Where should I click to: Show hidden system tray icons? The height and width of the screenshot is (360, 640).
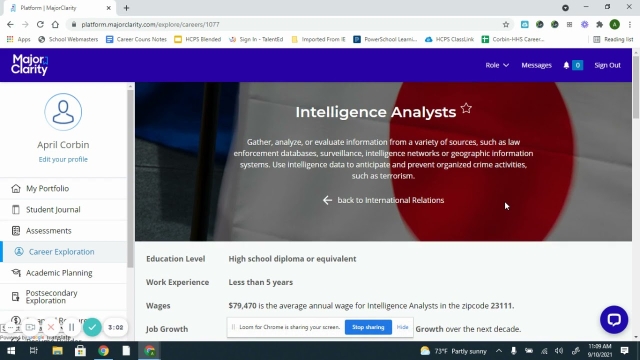pyautogui.click(x=499, y=351)
